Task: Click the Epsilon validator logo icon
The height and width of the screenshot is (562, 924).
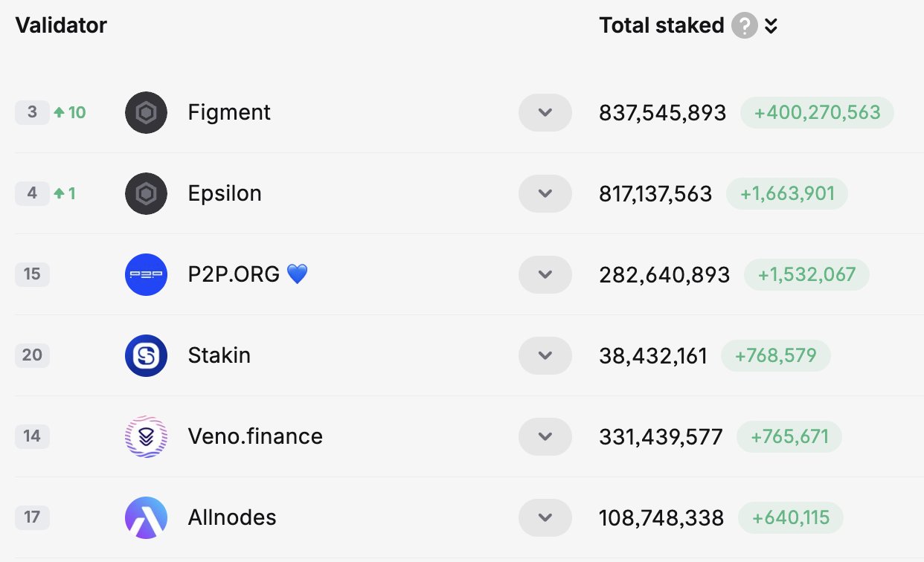Action: pos(146,194)
